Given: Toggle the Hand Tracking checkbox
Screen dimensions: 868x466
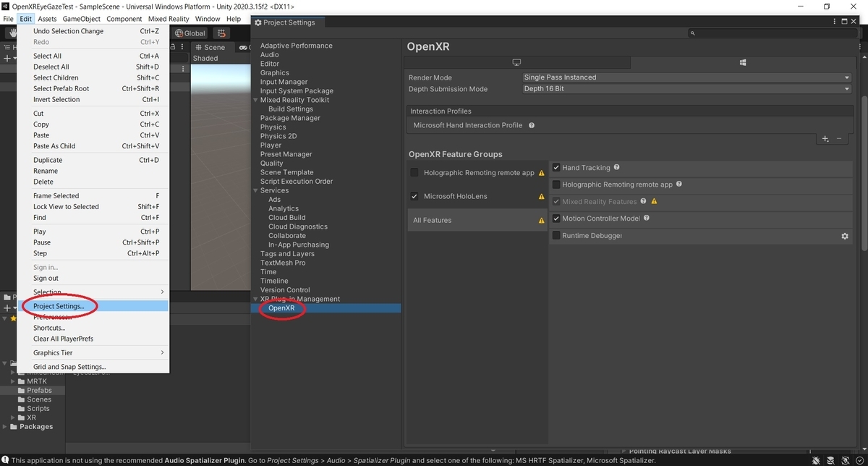Looking at the screenshot, I should coord(556,168).
